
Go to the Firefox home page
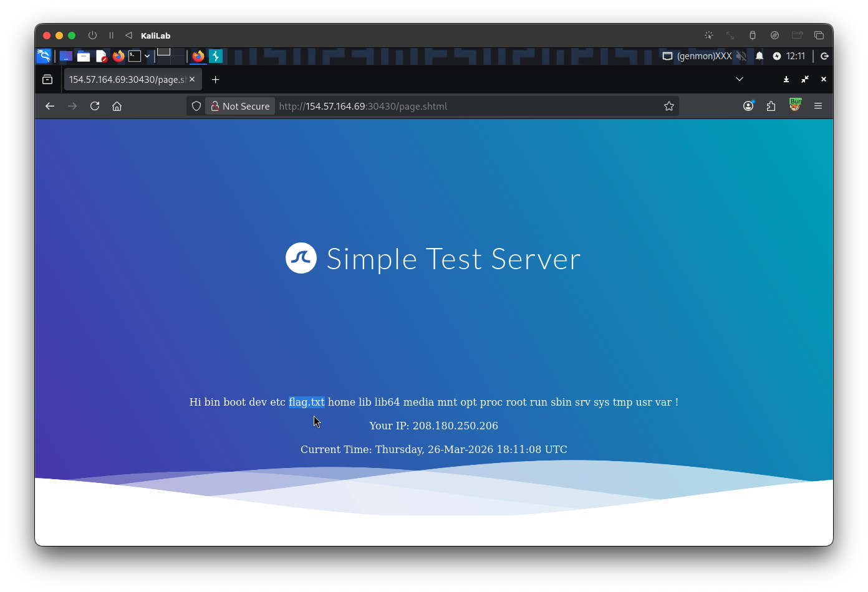(117, 106)
